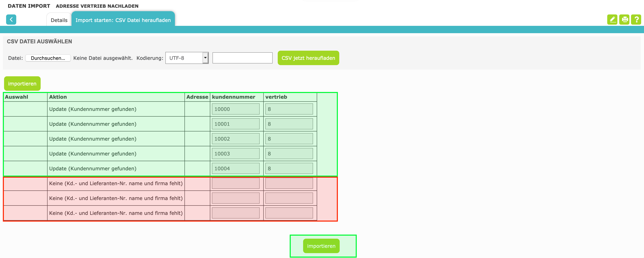Viewport: 644px width, 258px height.
Task: Click kundennummer field containing 10000
Action: [x=235, y=109]
